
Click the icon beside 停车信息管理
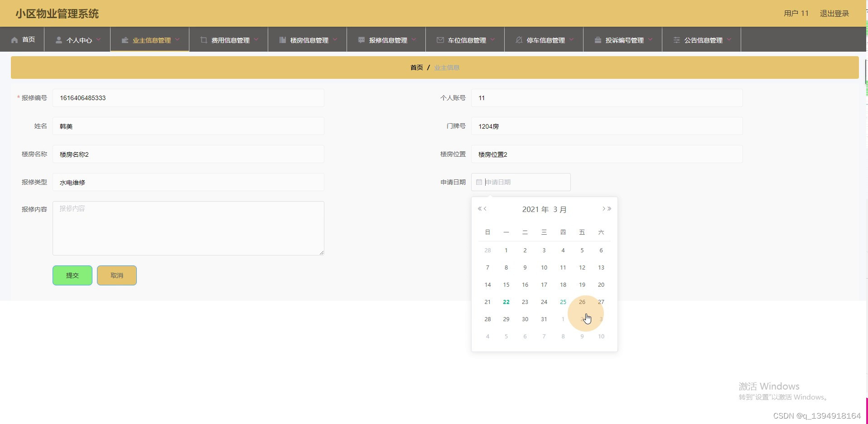[x=519, y=40]
